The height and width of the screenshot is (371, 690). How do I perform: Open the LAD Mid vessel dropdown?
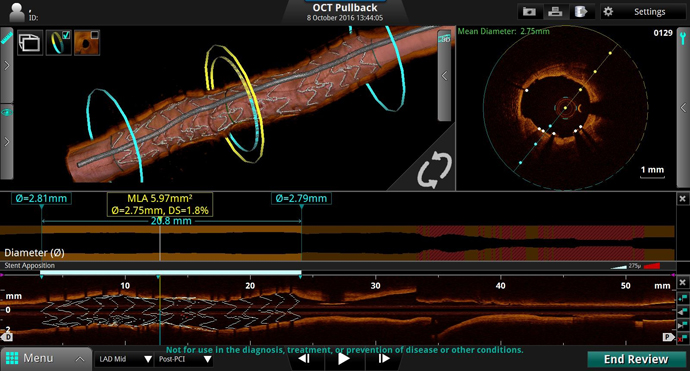point(124,359)
